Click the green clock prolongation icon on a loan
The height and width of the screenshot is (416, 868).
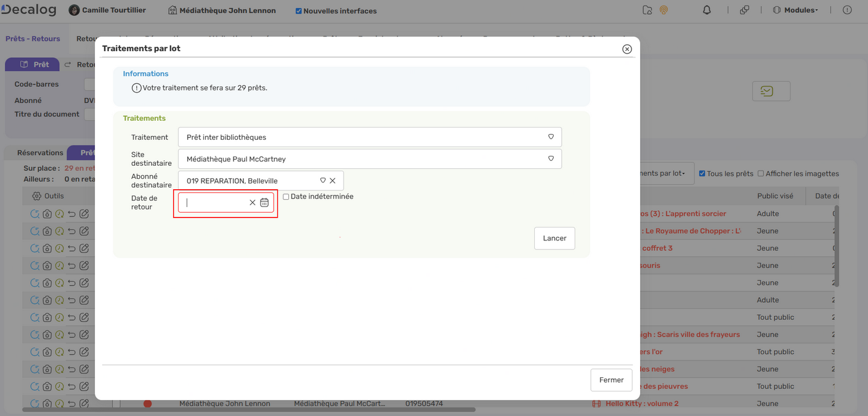tap(60, 213)
